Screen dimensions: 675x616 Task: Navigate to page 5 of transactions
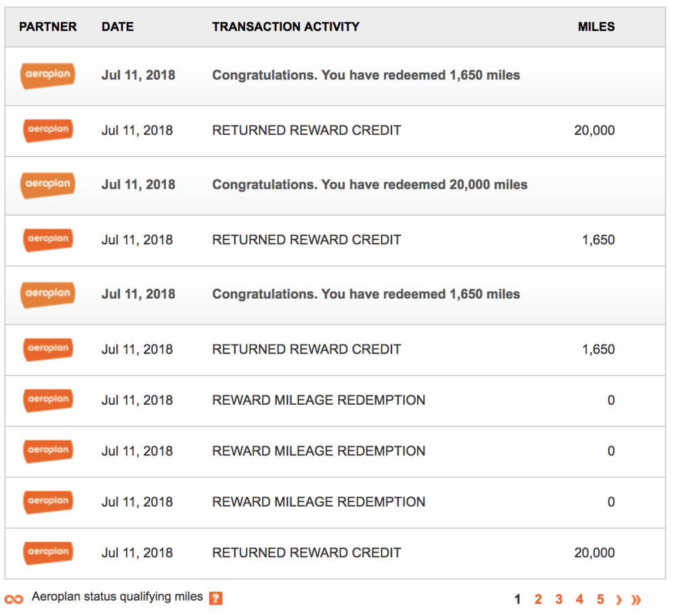tap(600, 599)
